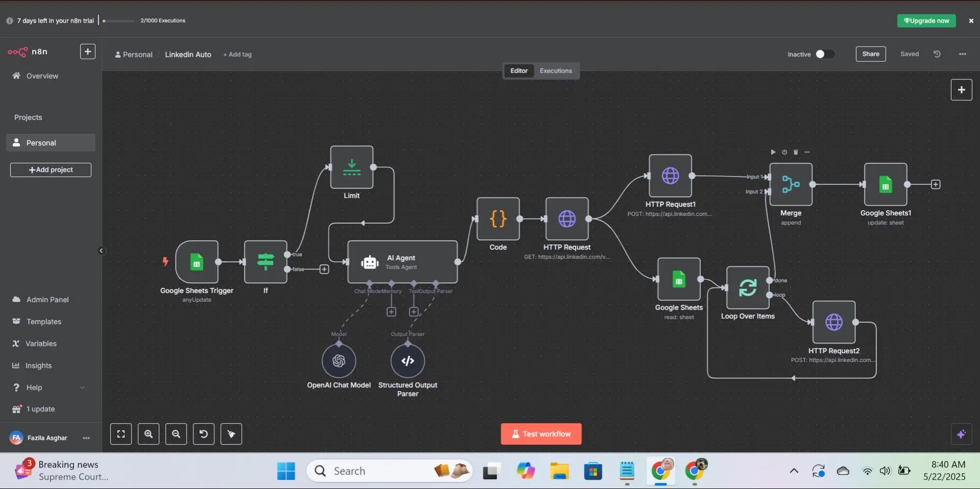Create new item with sidebar plus button
Screen dimensions: 980x489
tap(88, 52)
